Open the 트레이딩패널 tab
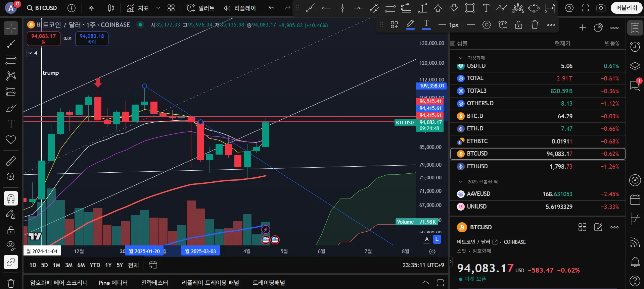 pyautogui.click(x=269, y=283)
